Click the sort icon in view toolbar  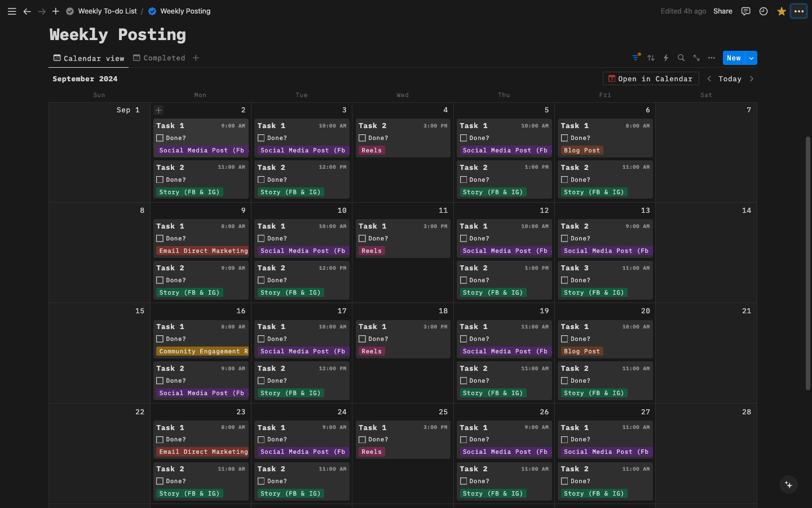[x=651, y=58]
